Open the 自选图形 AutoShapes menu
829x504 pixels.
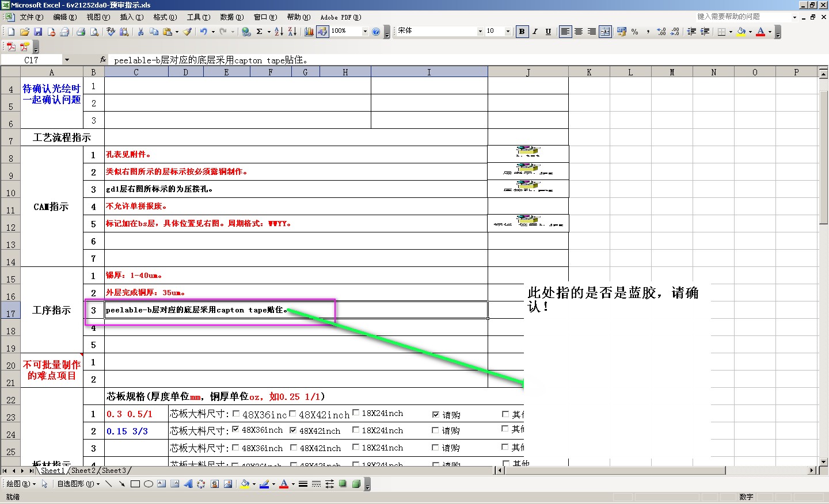pos(78,484)
